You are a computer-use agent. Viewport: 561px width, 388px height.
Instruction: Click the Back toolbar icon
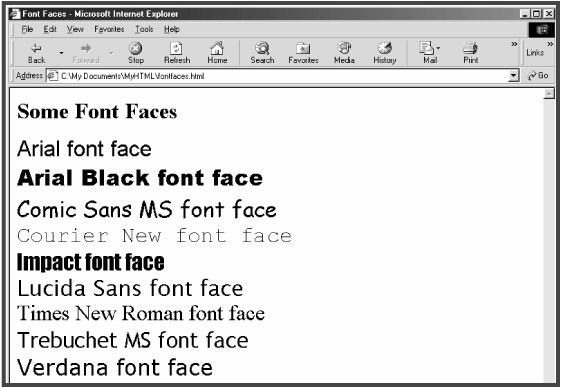coord(36,53)
